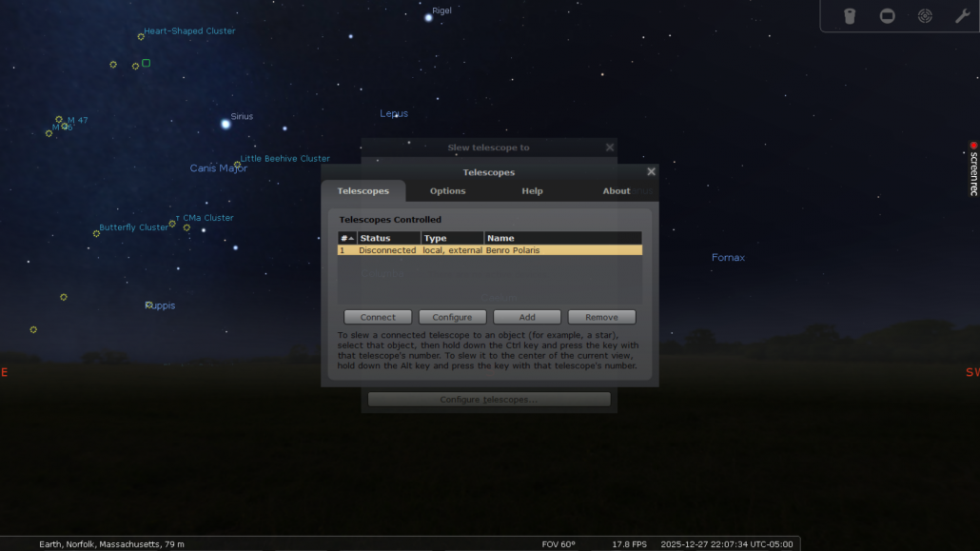The width and height of the screenshot is (980, 551).
Task: Open the Help tab
Action: pos(532,191)
